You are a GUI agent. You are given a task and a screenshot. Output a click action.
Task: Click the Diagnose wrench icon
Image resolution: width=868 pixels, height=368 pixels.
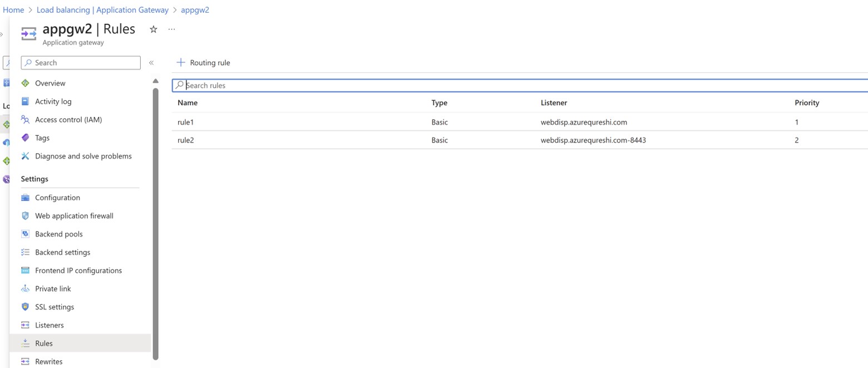(x=25, y=156)
